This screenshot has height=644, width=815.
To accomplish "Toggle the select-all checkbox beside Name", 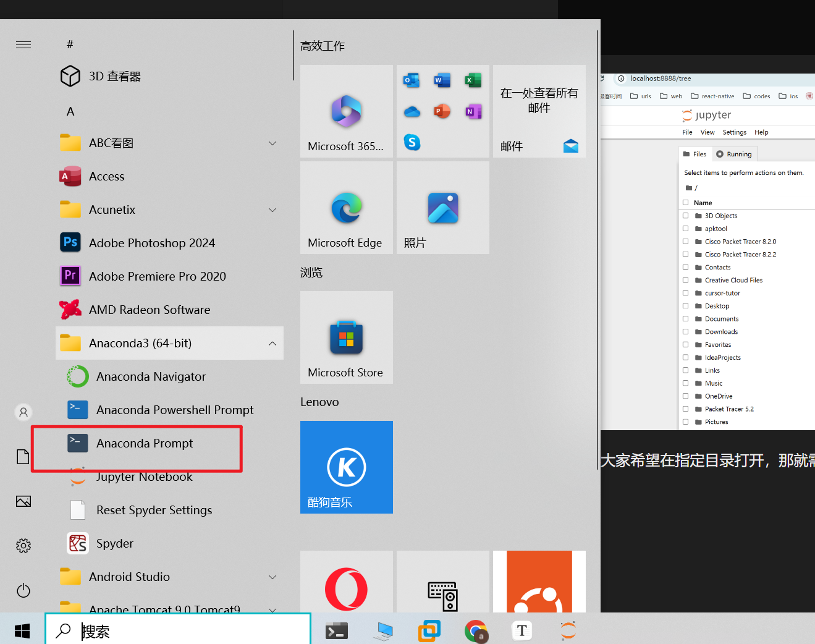I will (x=685, y=203).
